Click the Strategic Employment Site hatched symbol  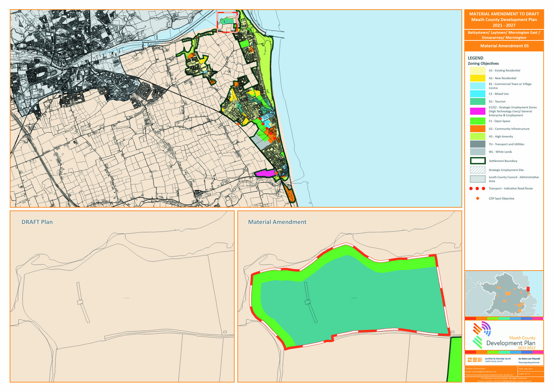point(478,170)
